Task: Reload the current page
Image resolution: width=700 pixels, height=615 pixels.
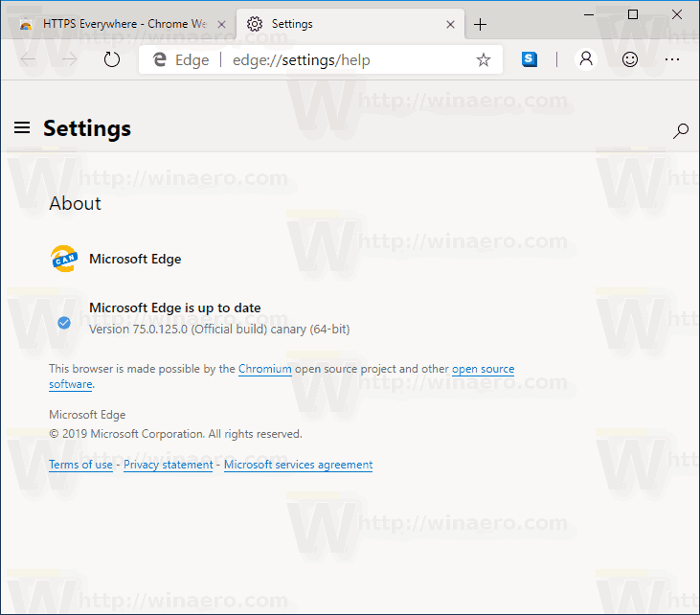Action: [x=112, y=59]
